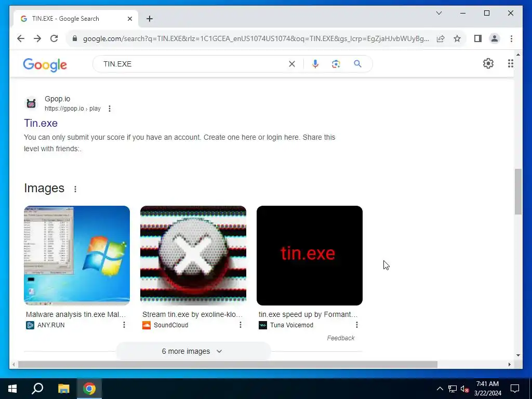This screenshot has width=532, height=399.
Task: Open Windows taskbar search
Action: coord(37,389)
